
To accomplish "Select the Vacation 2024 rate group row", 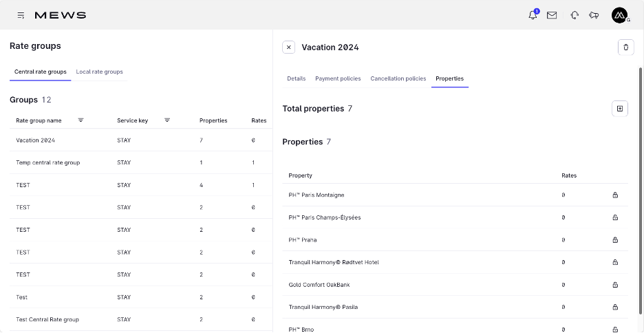I will (x=140, y=140).
